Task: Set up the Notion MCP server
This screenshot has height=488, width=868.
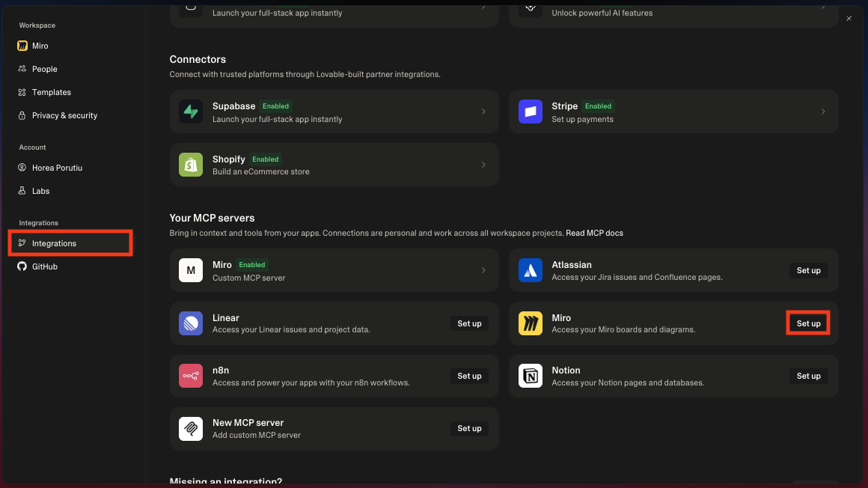Action: [x=808, y=376]
